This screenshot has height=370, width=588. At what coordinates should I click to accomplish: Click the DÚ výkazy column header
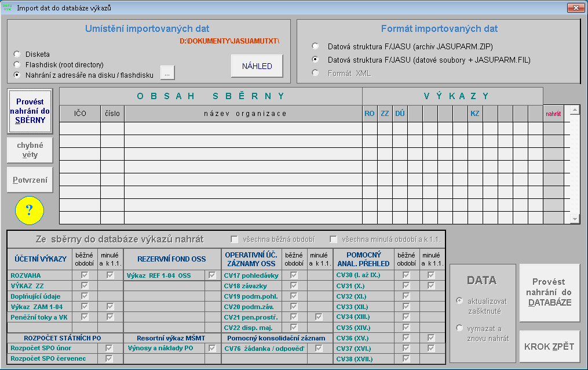(400, 113)
